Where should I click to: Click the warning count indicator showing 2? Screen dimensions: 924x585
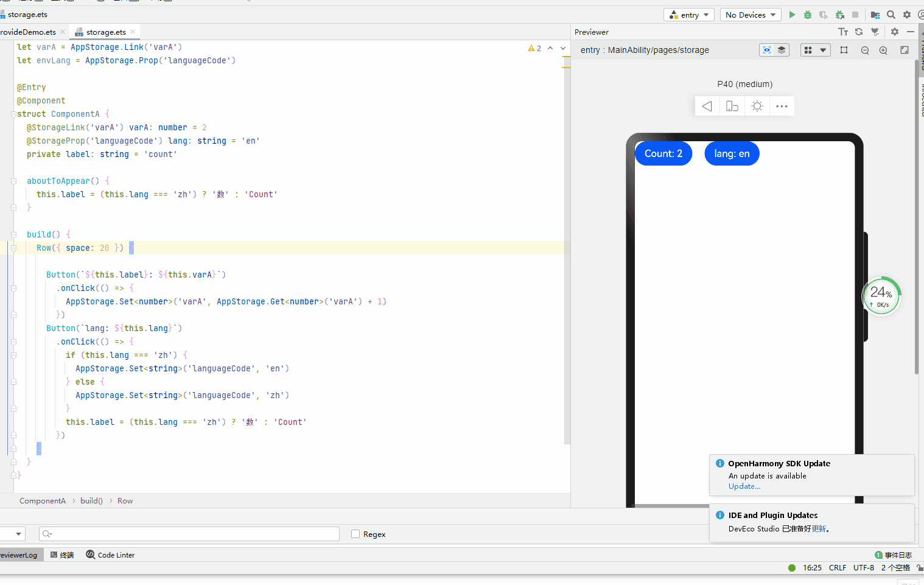tap(534, 48)
